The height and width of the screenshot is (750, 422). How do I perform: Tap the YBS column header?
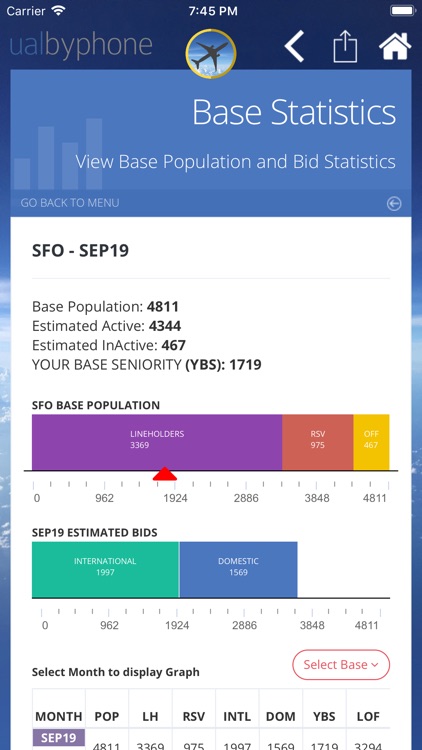[x=324, y=717]
